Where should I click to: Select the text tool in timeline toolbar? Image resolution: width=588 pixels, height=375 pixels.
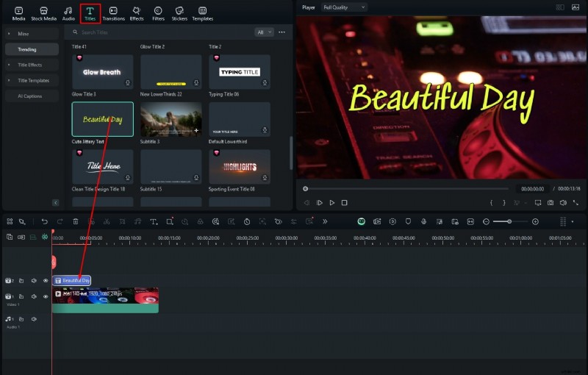point(154,221)
